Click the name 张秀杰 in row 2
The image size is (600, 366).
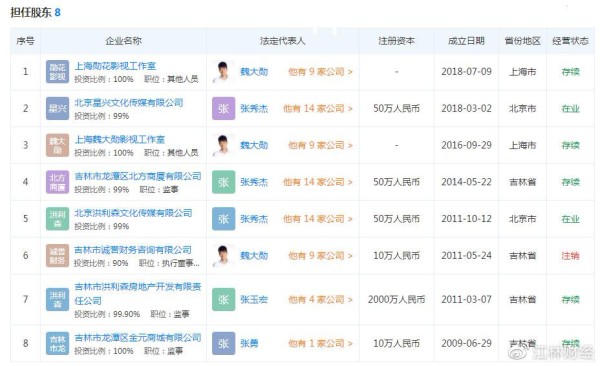pyautogui.click(x=254, y=108)
